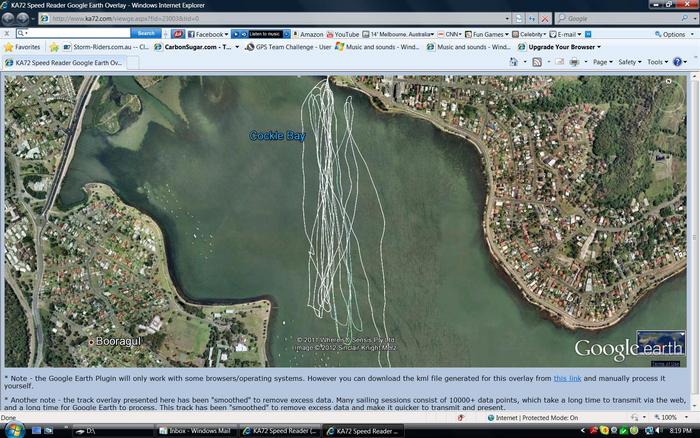Viewport: 700px width, 438px height.
Task: Open the Safety menu
Action: [629, 62]
